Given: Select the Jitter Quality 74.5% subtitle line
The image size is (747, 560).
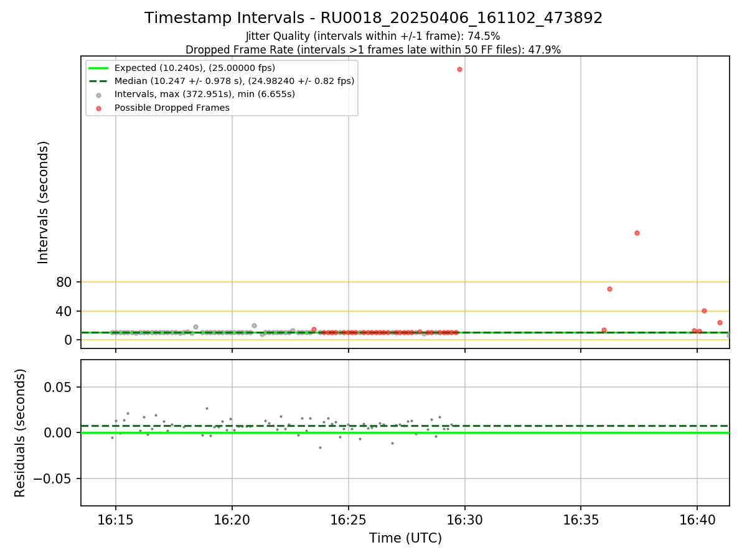Looking at the screenshot, I should tap(373, 36).
